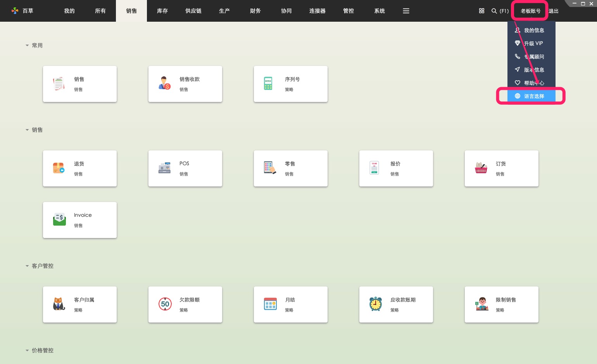The height and width of the screenshot is (364, 597).
Task: Open the 序列号 card title
Action: [x=292, y=79]
